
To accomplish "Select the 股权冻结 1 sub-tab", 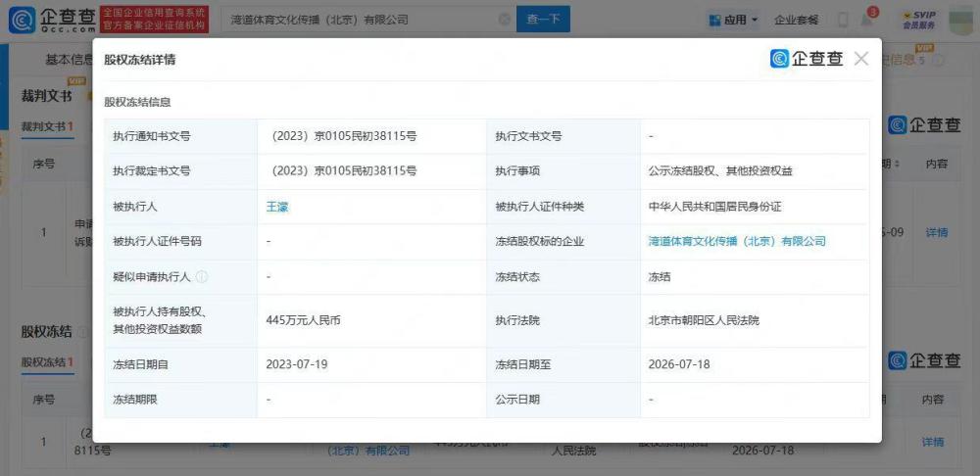I will [x=47, y=361].
